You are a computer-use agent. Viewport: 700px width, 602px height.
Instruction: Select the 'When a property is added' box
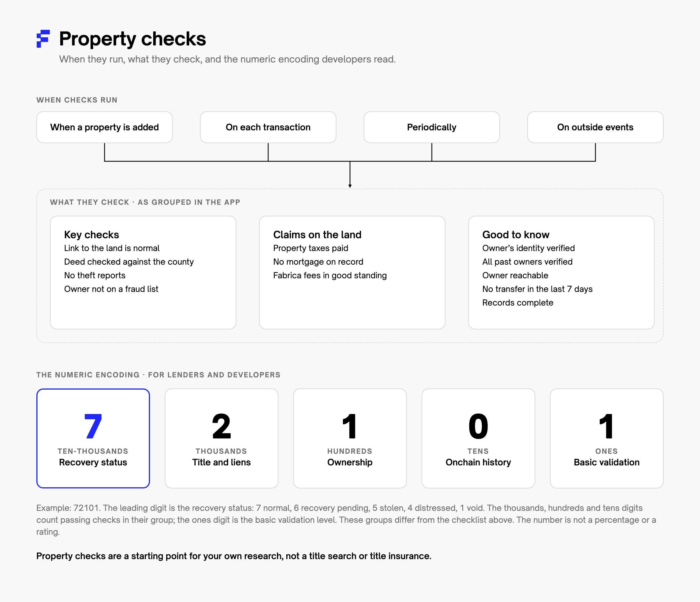click(104, 127)
